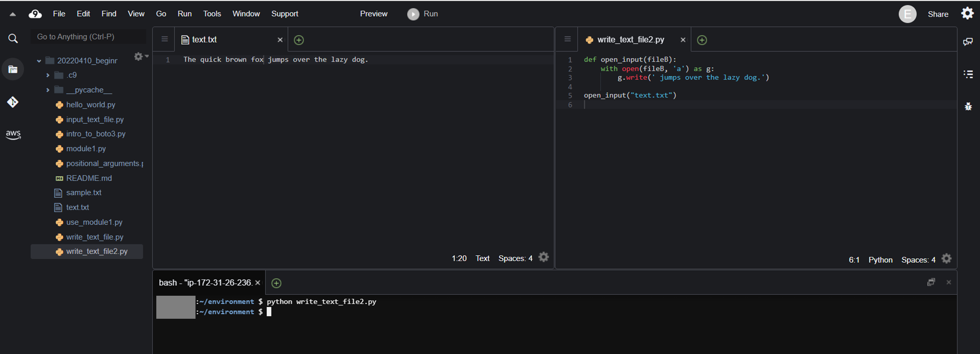Select module1.py in file tree
The width and height of the screenshot is (980, 354).
(x=87, y=149)
